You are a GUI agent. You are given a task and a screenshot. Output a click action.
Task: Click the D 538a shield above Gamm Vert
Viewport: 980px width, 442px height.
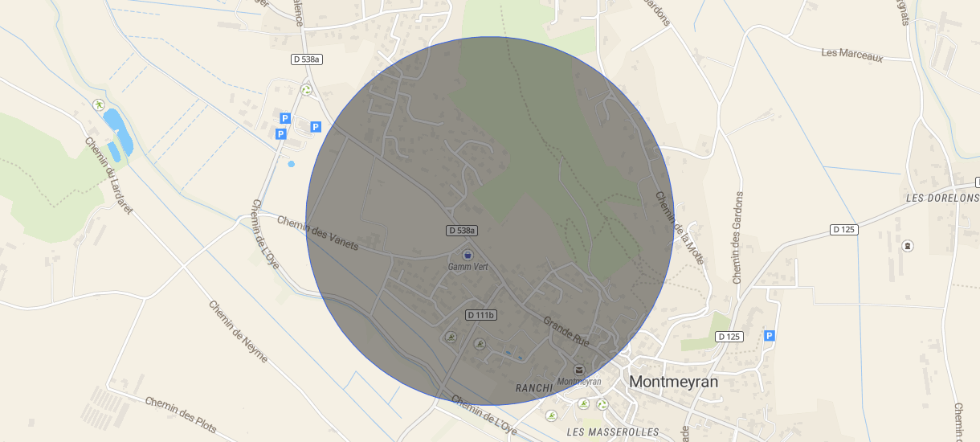462,231
